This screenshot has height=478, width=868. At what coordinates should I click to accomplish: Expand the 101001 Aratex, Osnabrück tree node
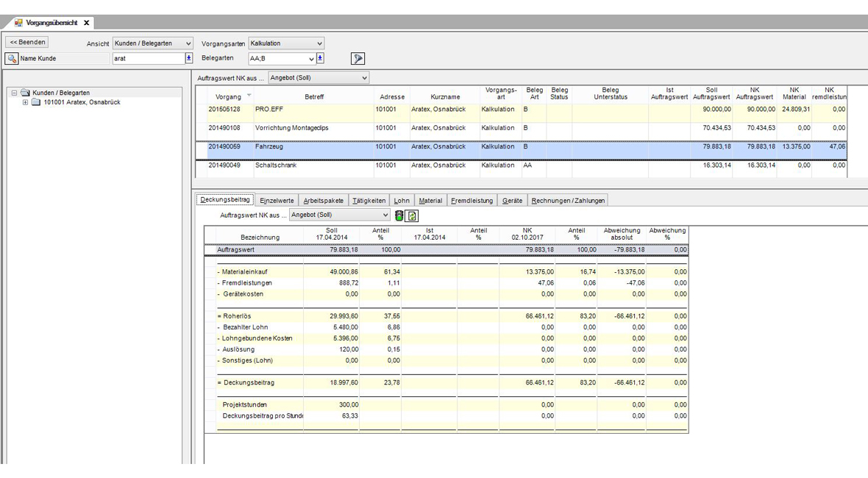25,103
